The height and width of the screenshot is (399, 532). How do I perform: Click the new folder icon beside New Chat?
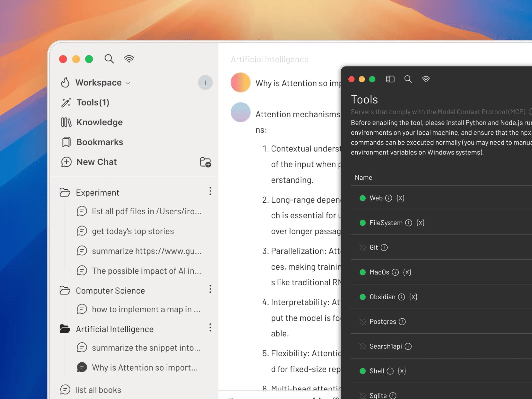(x=205, y=162)
